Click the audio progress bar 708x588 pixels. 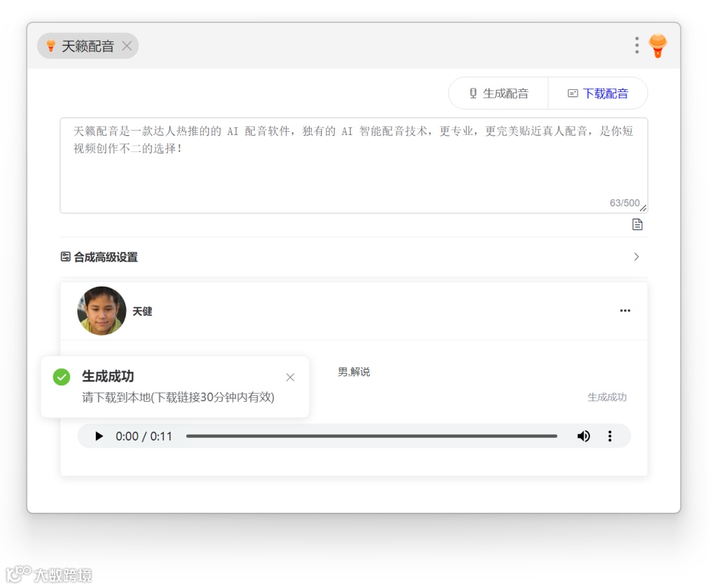coord(372,436)
